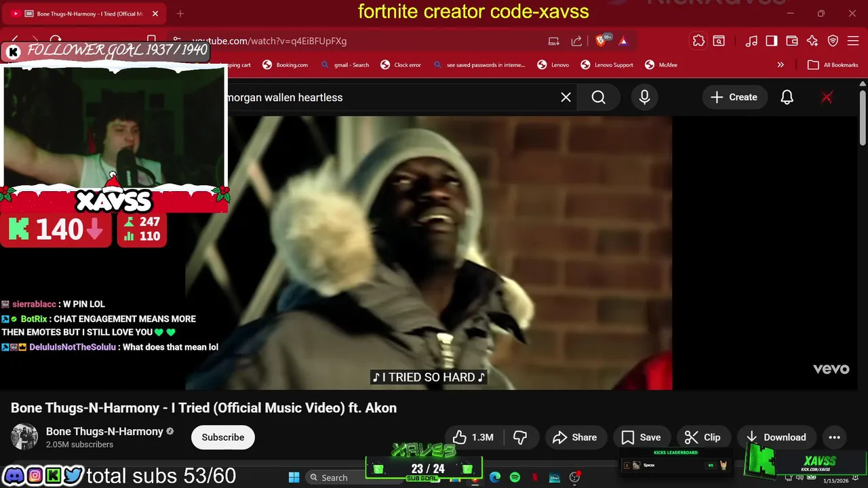Click the Clip scissors button
Viewport: 868px width, 488px height.
(x=703, y=437)
